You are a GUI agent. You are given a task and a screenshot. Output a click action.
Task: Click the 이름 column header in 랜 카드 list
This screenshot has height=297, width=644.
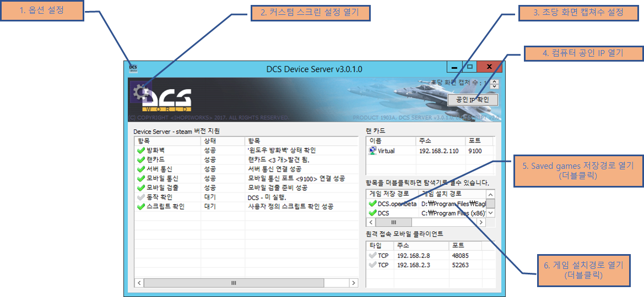[391, 141]
